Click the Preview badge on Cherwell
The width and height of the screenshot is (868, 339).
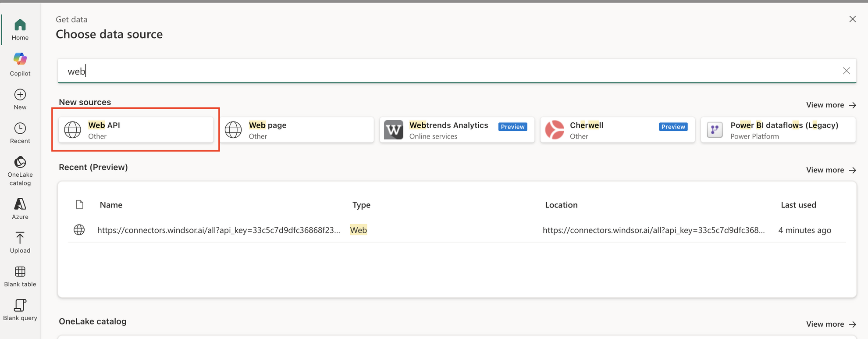click(673, 127)
